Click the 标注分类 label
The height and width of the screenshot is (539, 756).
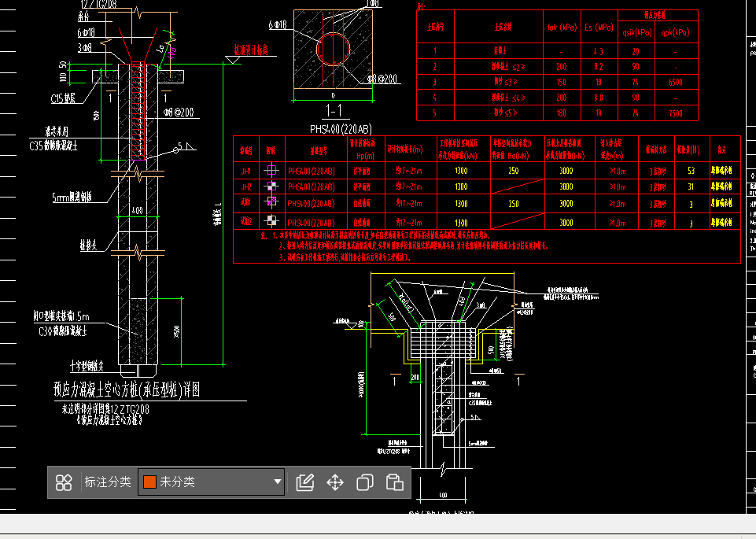108,482
